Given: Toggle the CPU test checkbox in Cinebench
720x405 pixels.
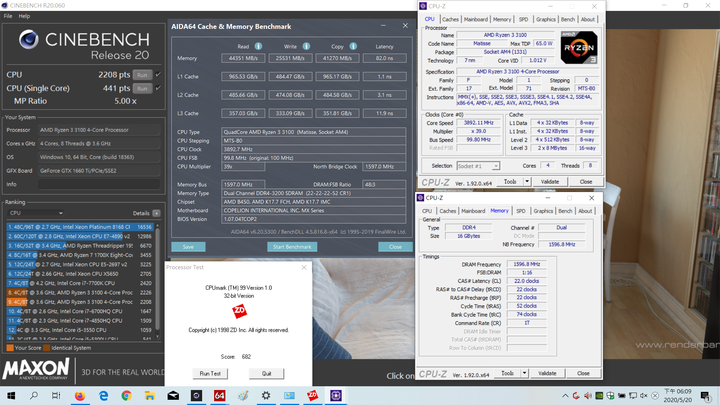Looking at the screenshot, I should coord(158,74).
